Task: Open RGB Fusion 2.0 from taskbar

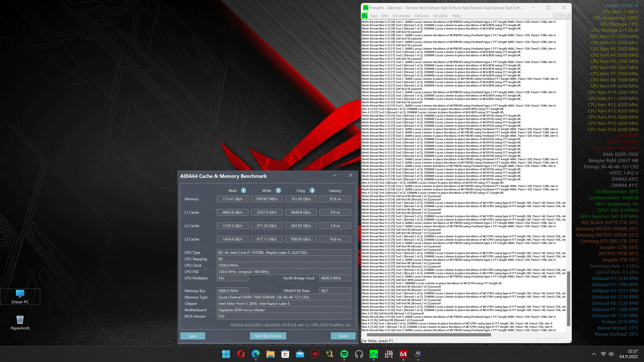Action: 418,354
